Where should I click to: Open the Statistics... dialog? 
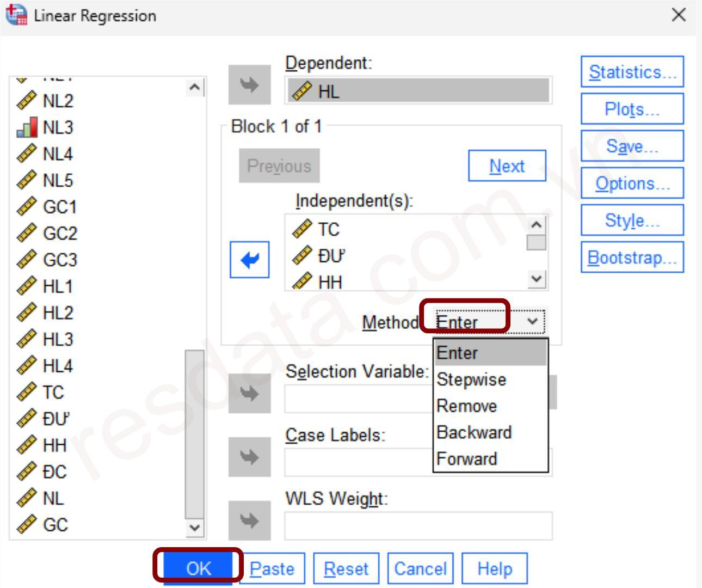point(632,72)
